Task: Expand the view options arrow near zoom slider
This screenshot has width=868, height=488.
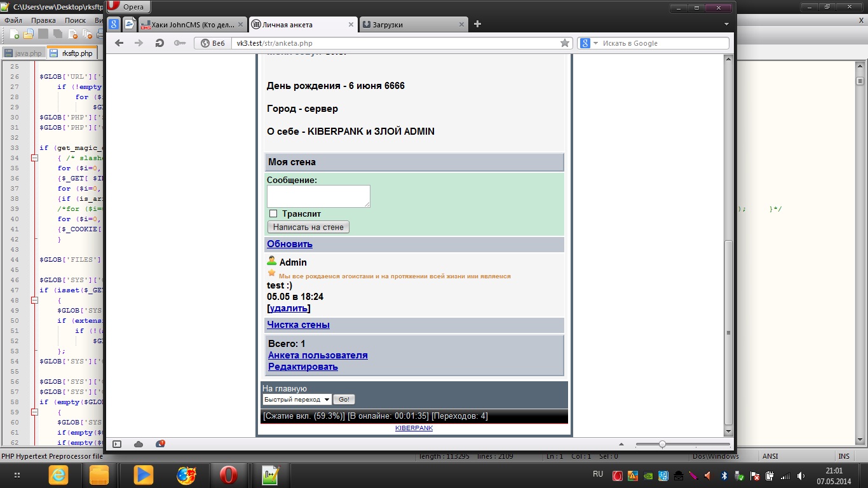Action: click(x=621, y=444)
